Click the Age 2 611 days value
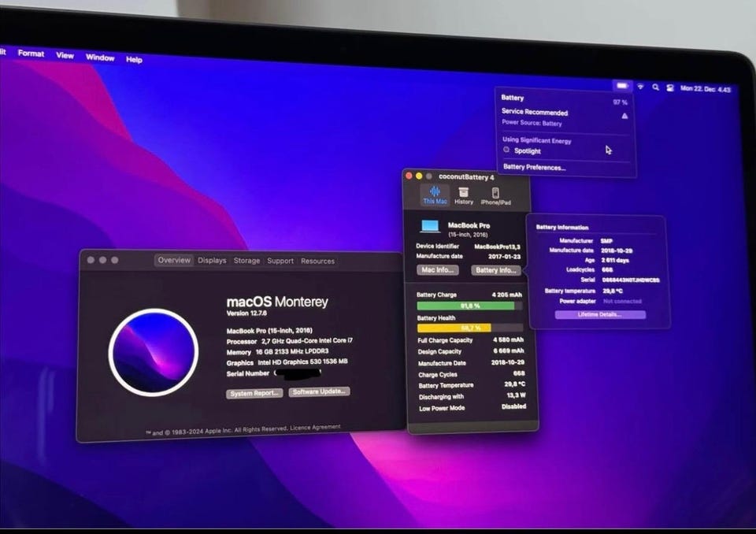Viewport: 756px width, 534px height. 615,260
